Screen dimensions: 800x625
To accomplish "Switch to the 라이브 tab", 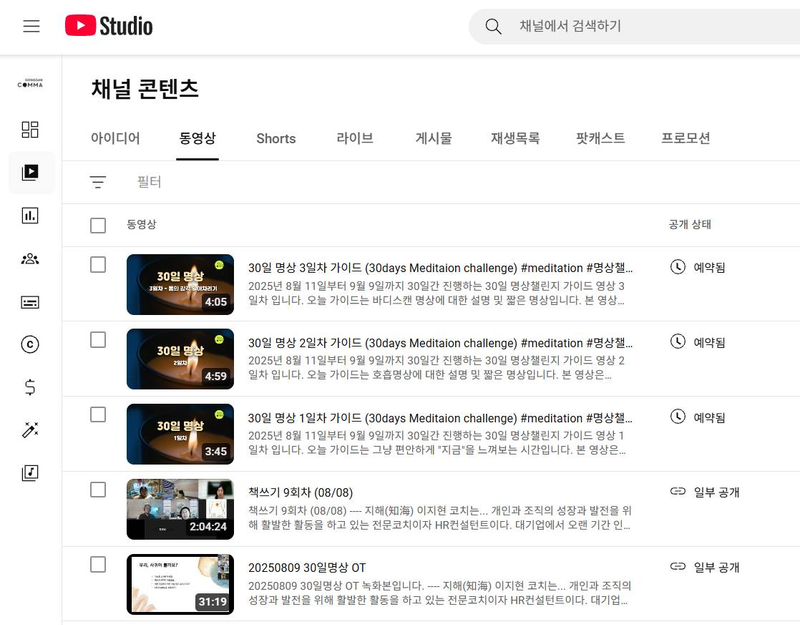I will (355, 138).
